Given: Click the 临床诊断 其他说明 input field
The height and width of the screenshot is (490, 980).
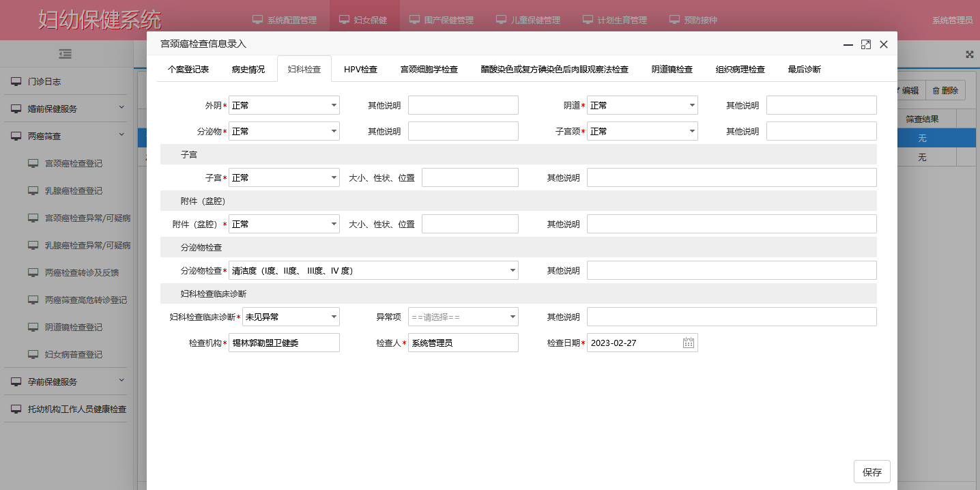Looking at the screenshot, I should tap(732, 317).
